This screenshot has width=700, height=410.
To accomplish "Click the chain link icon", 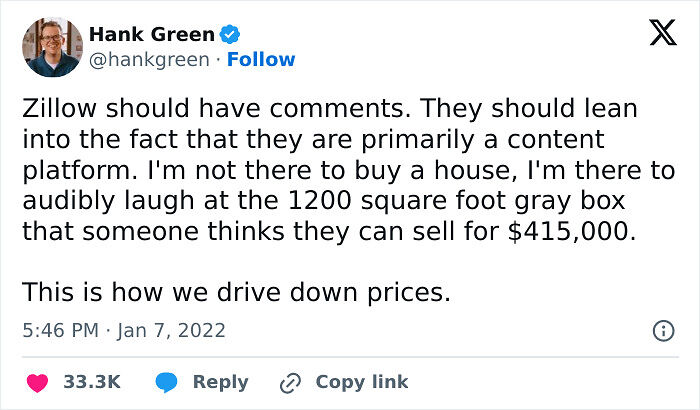I will 291,382.
